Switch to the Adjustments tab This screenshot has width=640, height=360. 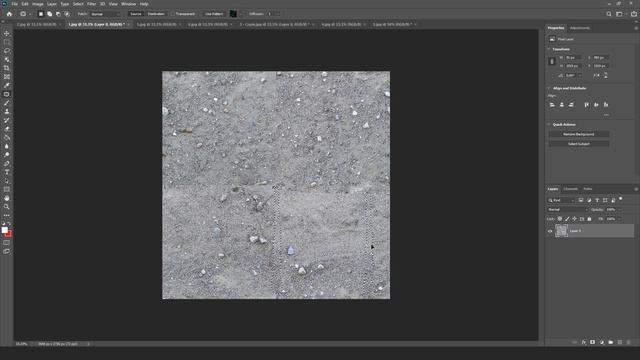pos(580,28)
